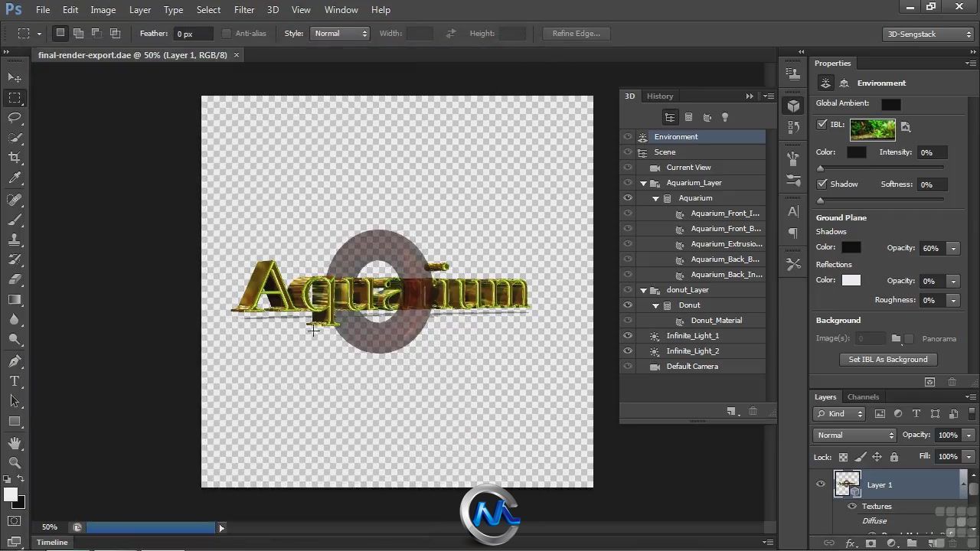Select Default Camera in 3D panel
The width and height of the screenshot is (980, 551).
tap(693, 367)
